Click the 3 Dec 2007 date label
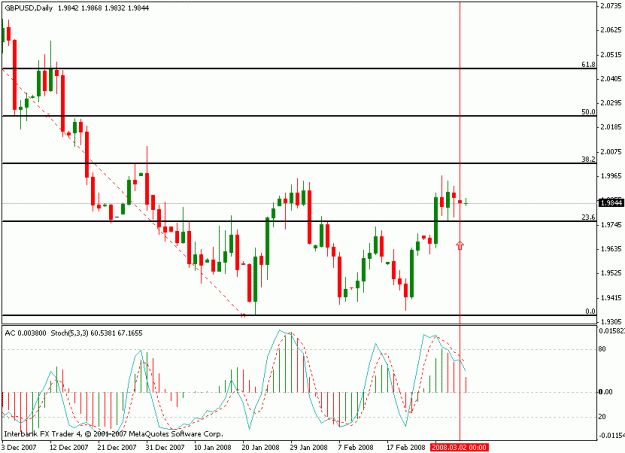625x453 pixels. [x=19, y=447]
